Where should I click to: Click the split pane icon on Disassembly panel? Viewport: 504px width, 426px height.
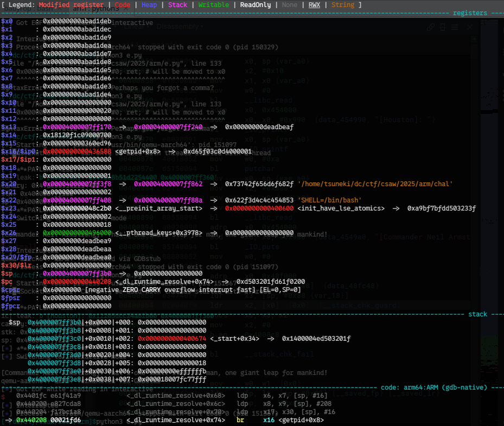(443, 27)
